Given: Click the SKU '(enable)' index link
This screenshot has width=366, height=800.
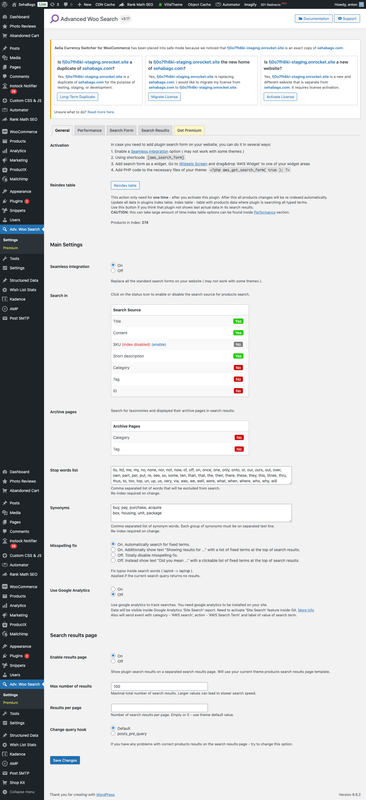Looking at the screenshot, I should (159, 344).
